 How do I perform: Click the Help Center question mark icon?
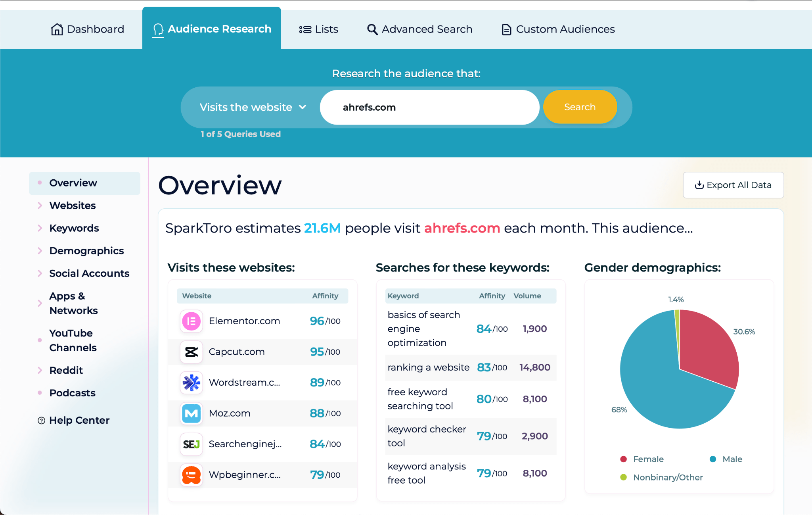point(41,420)
